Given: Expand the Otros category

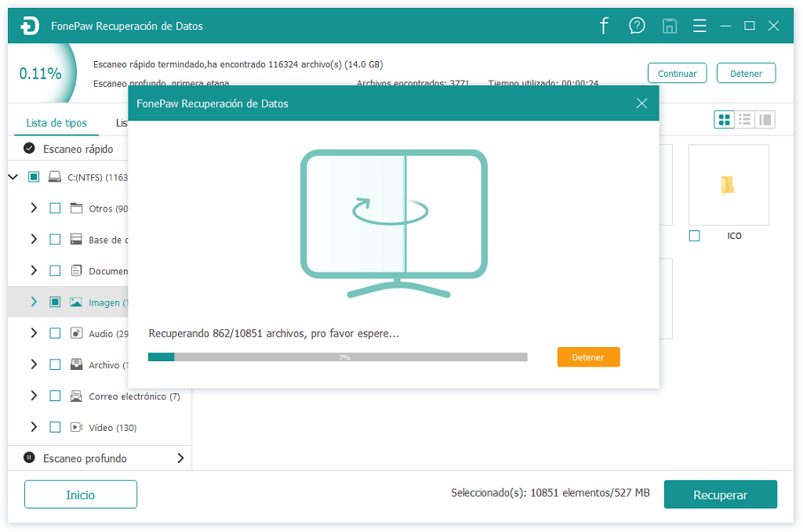Looking at the screenshot, I should [x=34, y=208].
